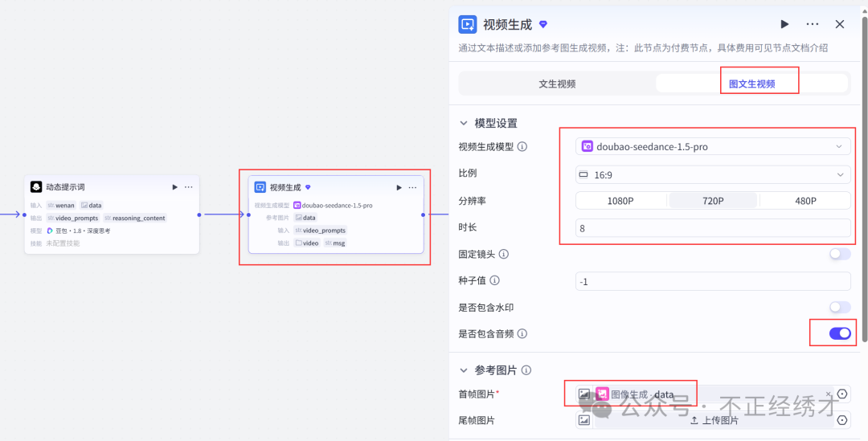Select the 动态提示词 node title
The width and height of the screenshot is (868, 441).
tap(65, 187)
